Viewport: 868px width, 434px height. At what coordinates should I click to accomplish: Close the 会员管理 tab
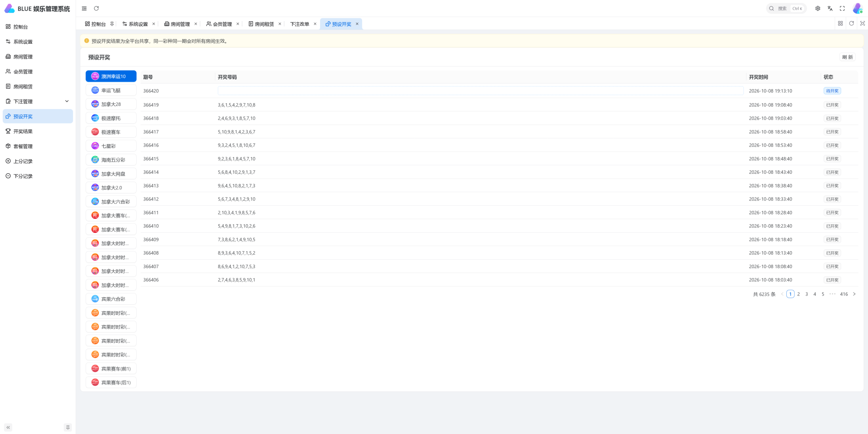click(238, 24)
